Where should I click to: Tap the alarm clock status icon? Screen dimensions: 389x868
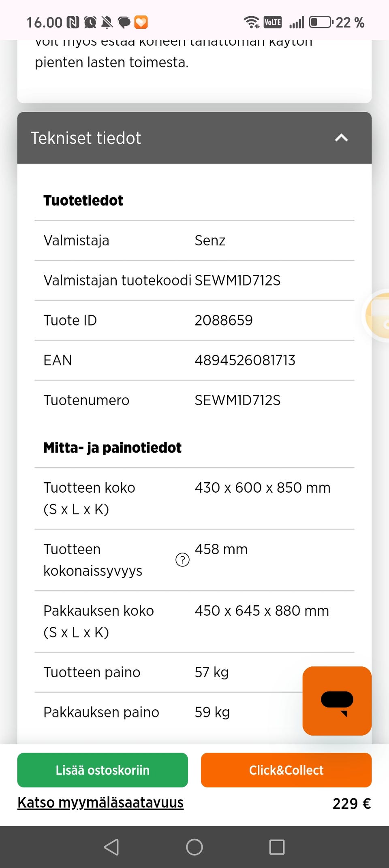[90, 22]
